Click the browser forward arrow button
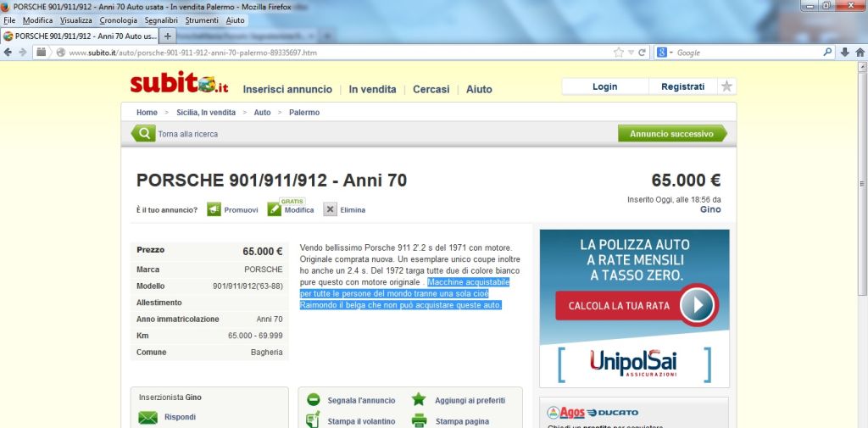 pyautogui.click(x=23, y=52)
